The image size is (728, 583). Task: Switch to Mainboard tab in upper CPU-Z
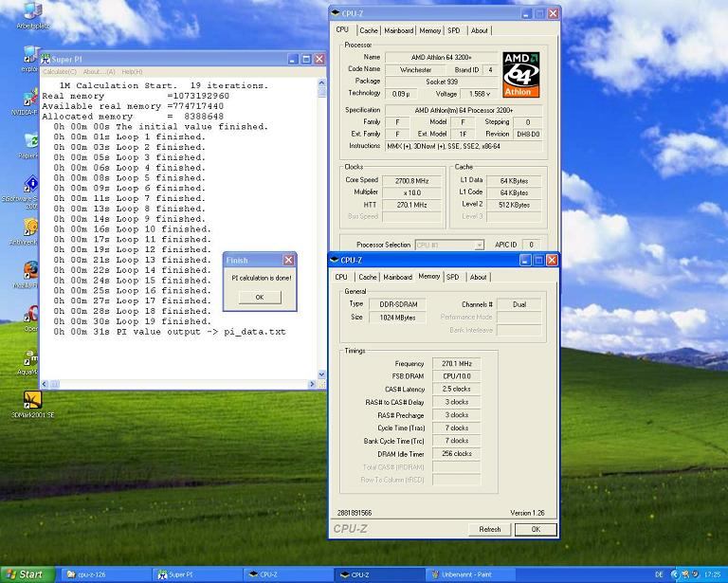point(398,30)
